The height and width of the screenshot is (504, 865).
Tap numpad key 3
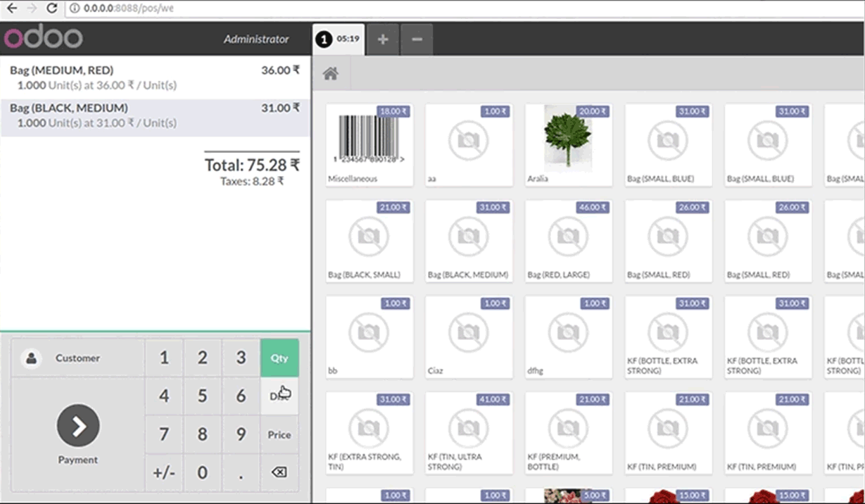[x=241, y=358]
